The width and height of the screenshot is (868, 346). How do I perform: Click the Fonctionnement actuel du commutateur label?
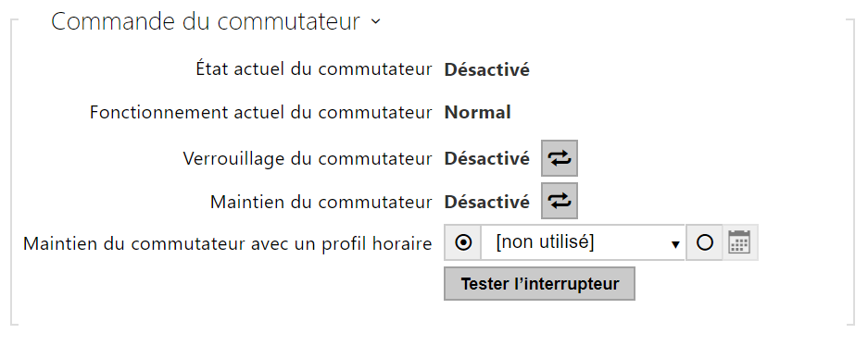[260, 113]
